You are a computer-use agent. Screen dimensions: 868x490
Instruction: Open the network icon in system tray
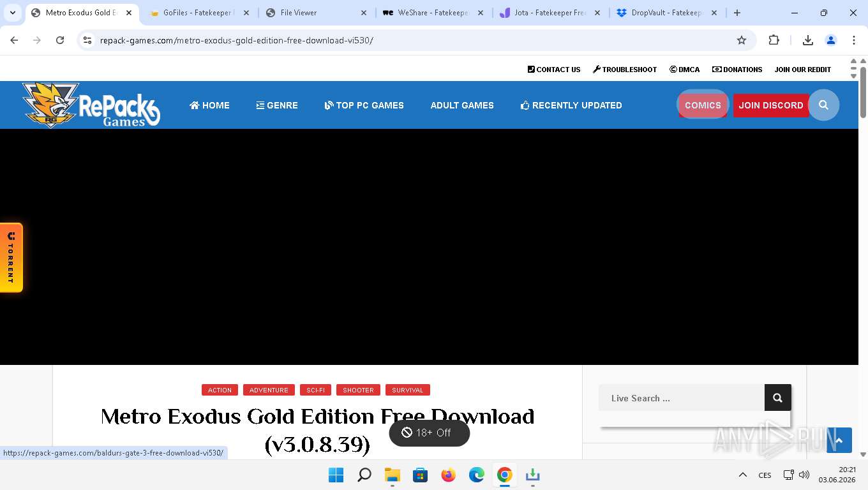tap(788, 475)
